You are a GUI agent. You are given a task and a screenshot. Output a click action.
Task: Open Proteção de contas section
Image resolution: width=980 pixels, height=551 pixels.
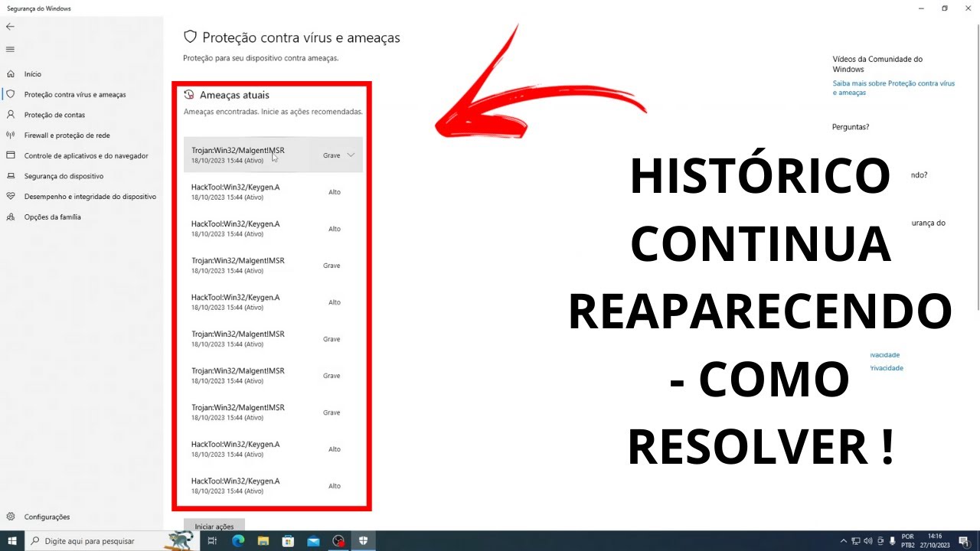tap(54, 115)
